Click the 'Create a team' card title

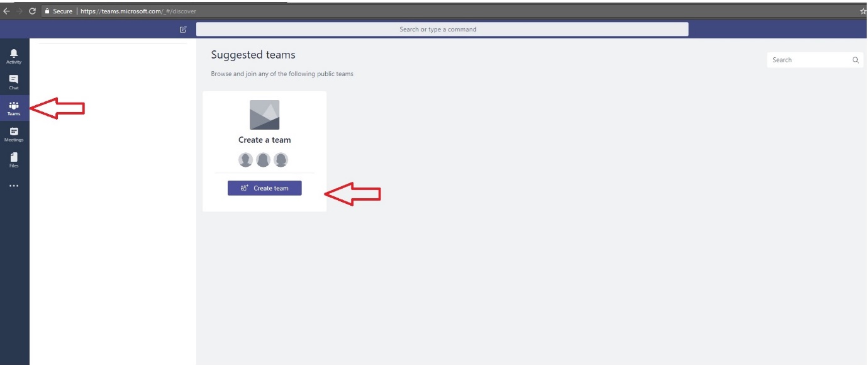(264, 140)
